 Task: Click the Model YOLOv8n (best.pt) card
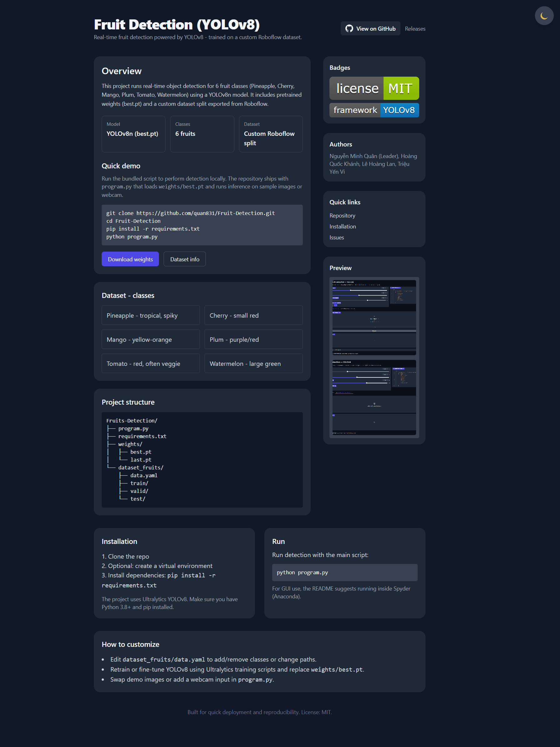133,134
